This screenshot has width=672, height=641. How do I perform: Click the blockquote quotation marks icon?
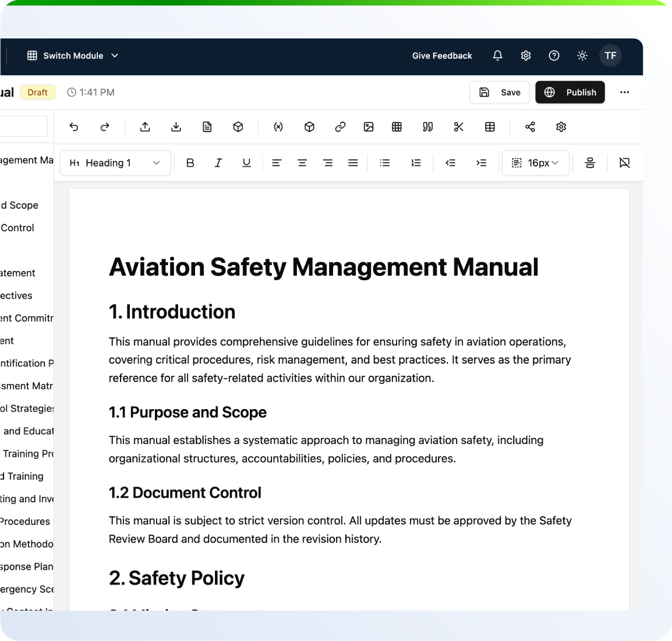(428, 127)
